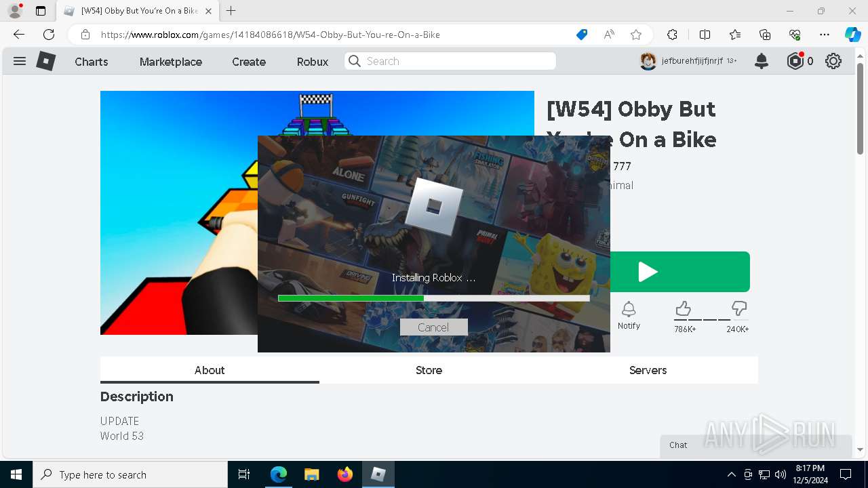Open Edge favorites list
This screenshot has width=868, height=488.
[x=735, y=35]
